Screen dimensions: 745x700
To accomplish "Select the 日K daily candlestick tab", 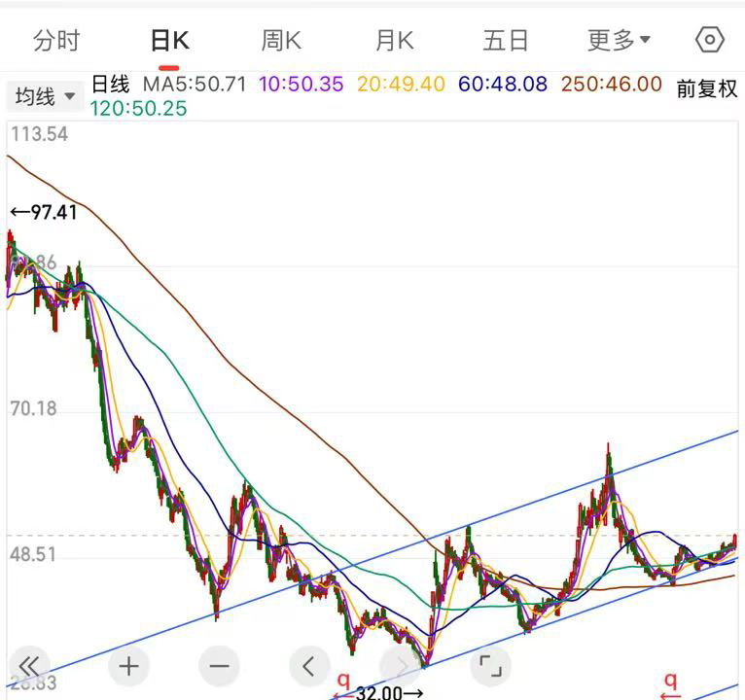I will 169,41.
